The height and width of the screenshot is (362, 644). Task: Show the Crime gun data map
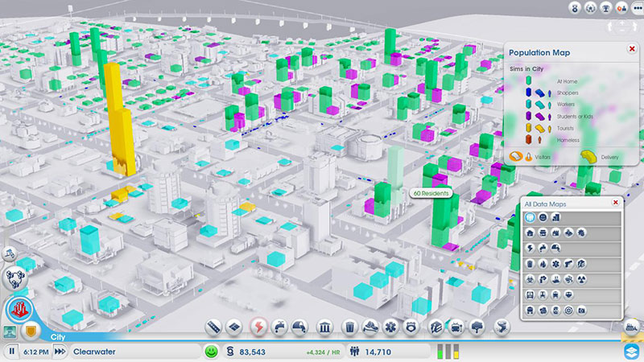pyautogui.click(x=568, y=264)
